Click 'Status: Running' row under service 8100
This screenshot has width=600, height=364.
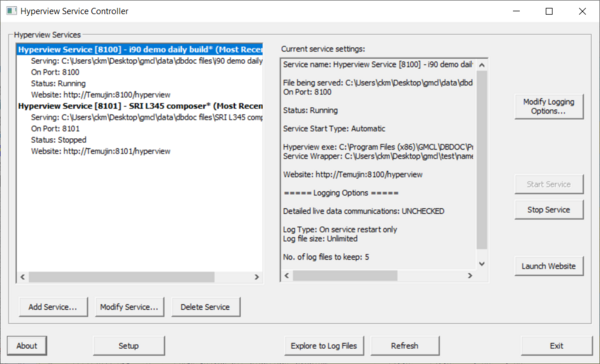point(58,83)
